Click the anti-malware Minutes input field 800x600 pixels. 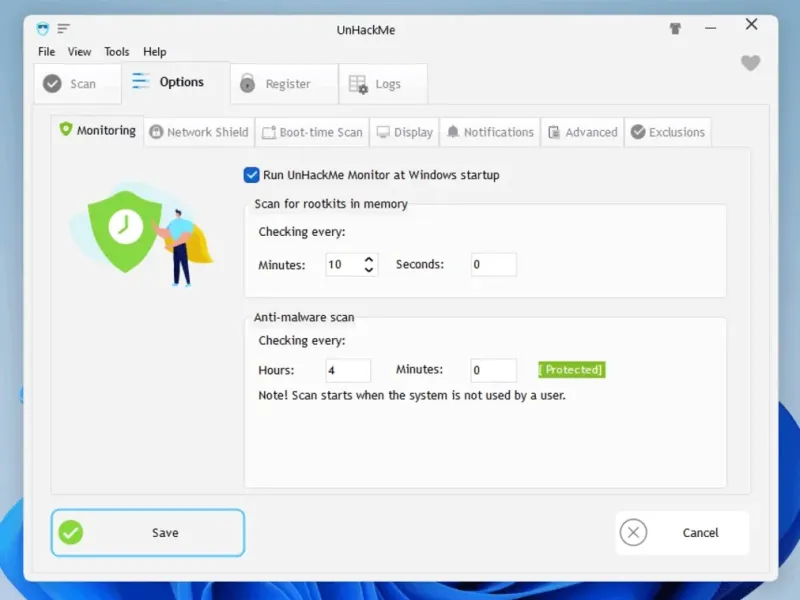pyautogui.click(x=493, y=370)
